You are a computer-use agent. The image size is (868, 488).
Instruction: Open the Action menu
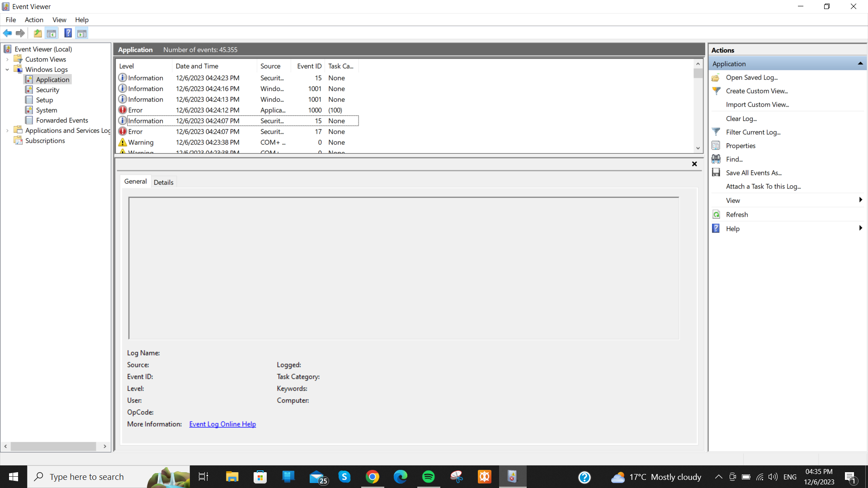(34, 20)
